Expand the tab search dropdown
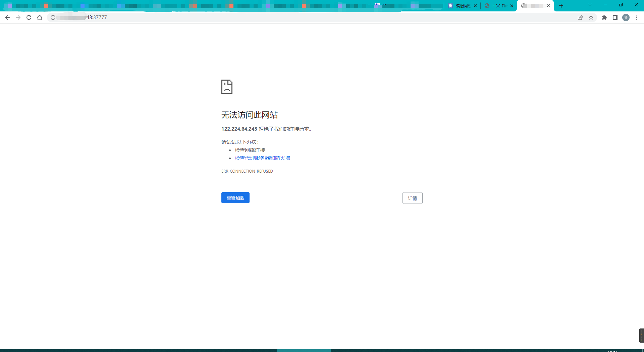The image size is (644, 352). pyautogui.click(x=590, y=5)
